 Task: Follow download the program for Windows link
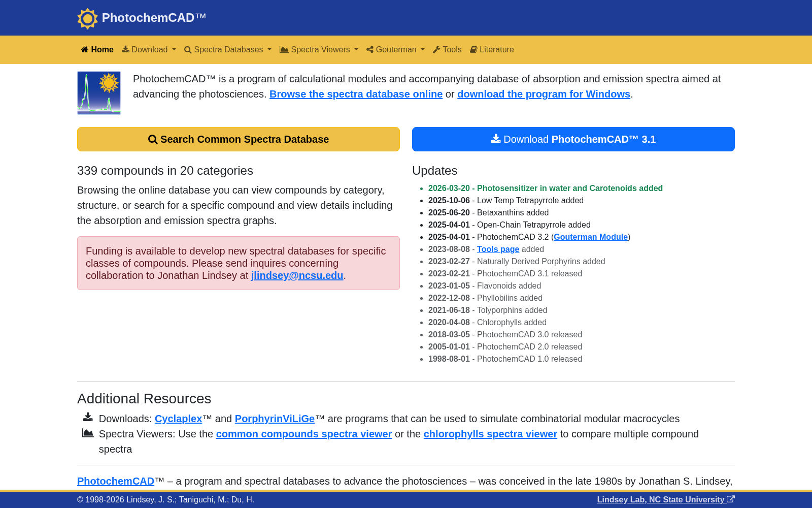tap(544, 94)
